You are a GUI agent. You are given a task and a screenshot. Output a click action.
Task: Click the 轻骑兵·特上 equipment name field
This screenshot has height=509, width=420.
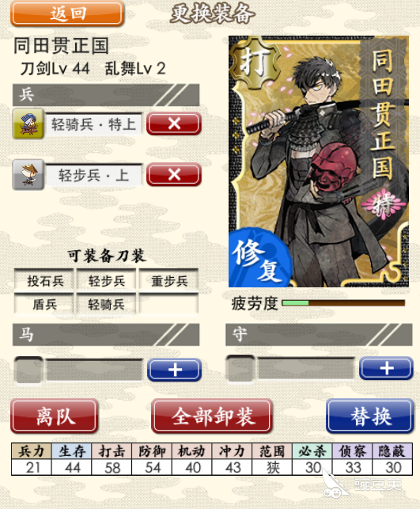coord(93,123)
